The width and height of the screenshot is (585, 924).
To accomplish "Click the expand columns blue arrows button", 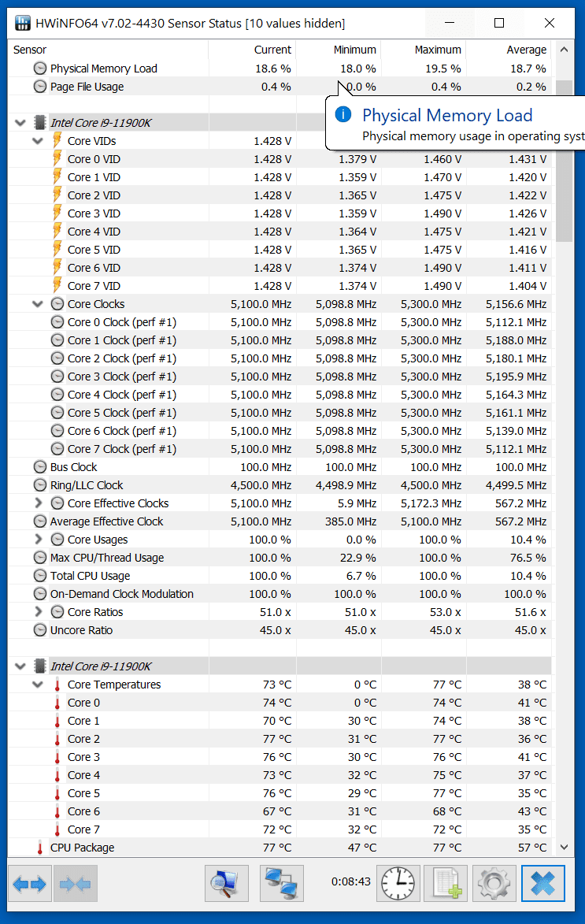I will click(31, 884).
